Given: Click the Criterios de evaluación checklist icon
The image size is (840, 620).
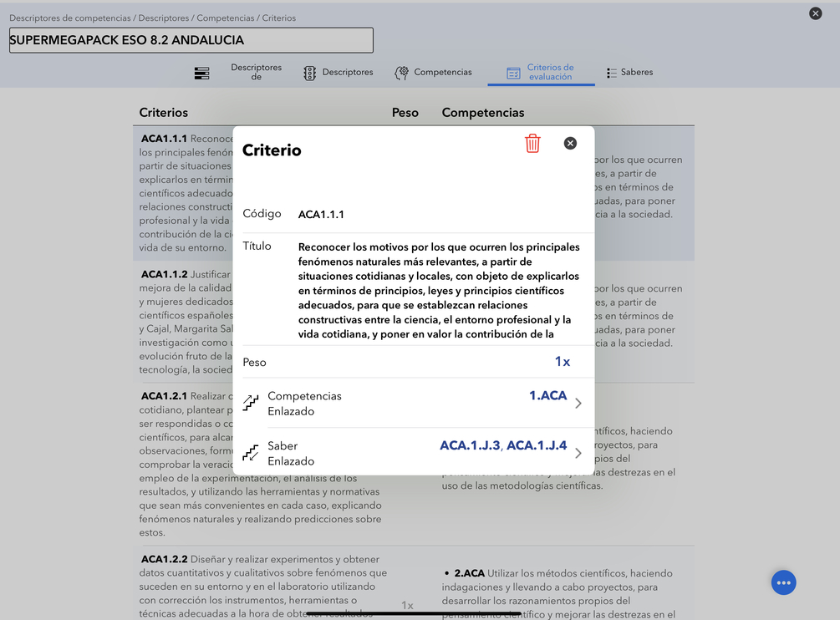Looking at the screenshot, I should (x=513, y=73).
